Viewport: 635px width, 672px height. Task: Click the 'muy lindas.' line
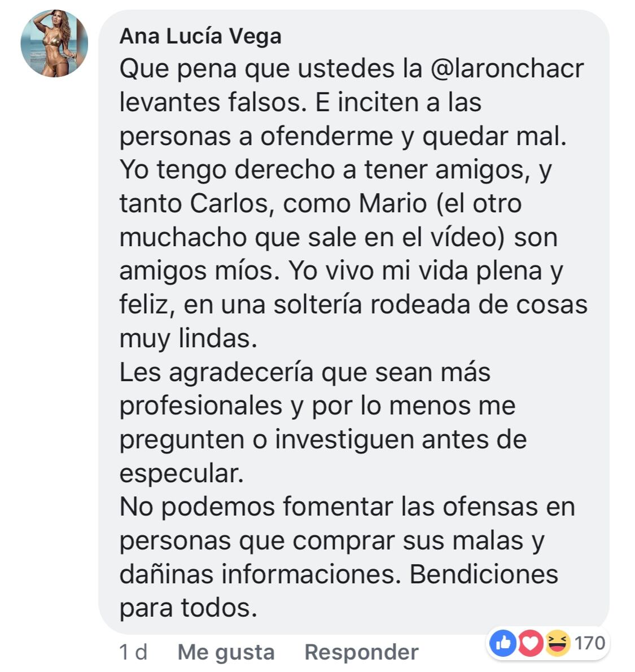click(x=188, y=339)
